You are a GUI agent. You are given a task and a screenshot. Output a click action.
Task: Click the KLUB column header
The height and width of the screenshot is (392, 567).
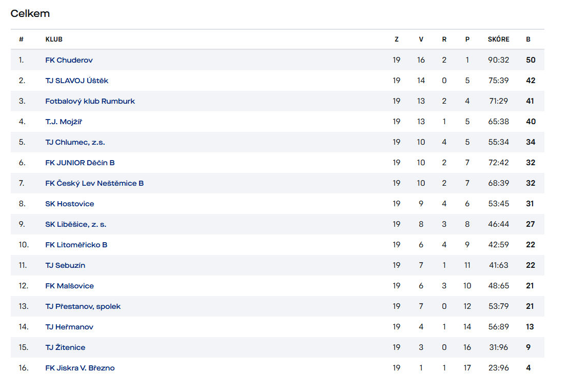54,40
